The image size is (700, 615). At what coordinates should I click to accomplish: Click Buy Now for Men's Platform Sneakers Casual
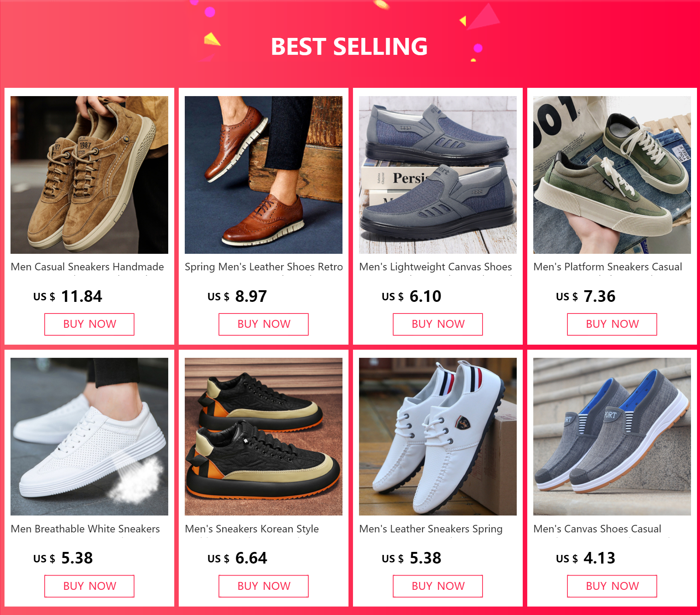tap(612, 324)
